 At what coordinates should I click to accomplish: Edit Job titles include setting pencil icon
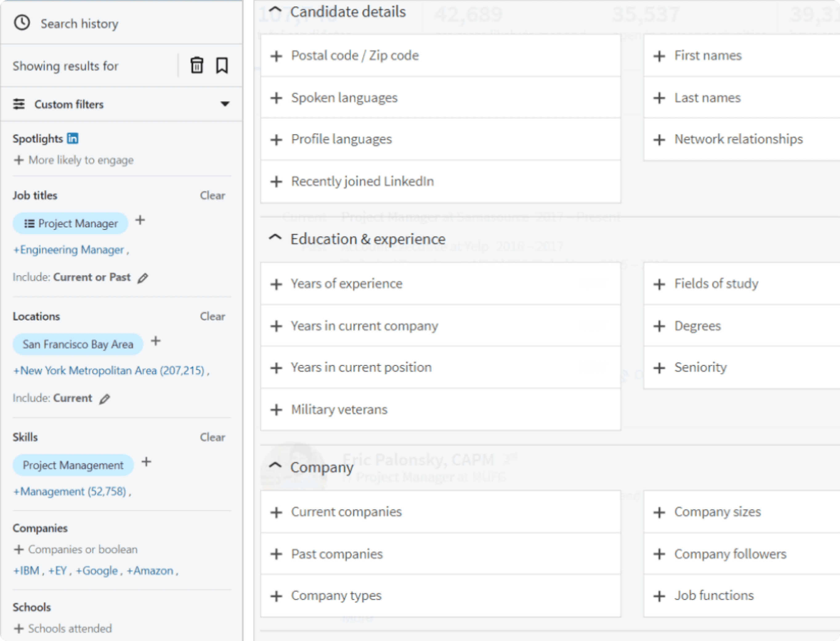pyautogui.click(x=143, y=278)
